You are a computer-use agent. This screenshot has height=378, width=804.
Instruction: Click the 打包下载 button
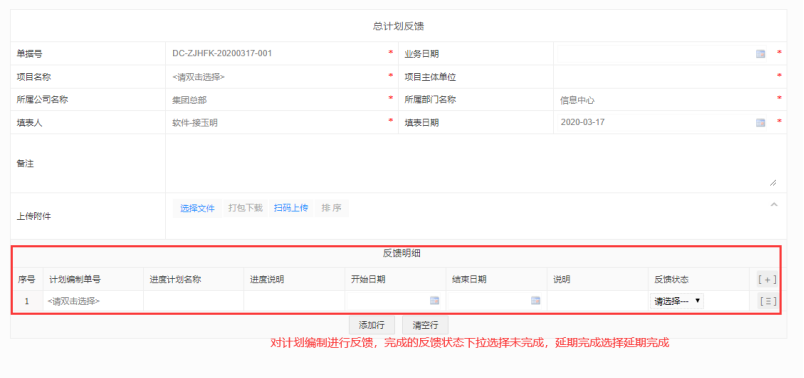click(246, 208)
